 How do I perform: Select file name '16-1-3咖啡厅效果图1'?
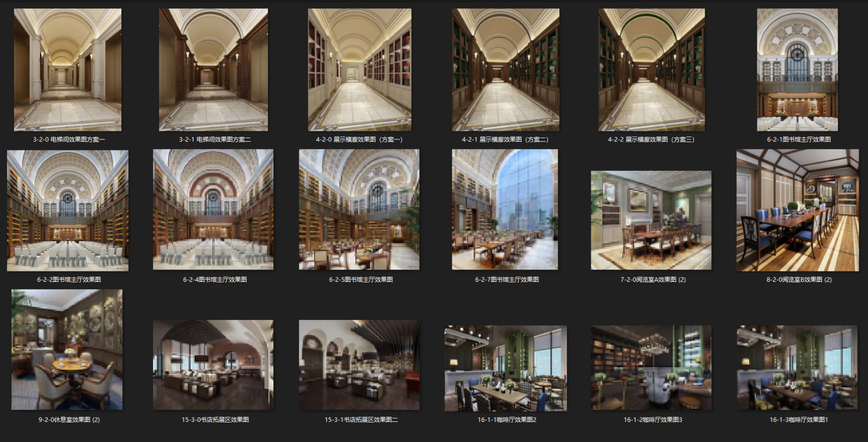pos(799,420)
